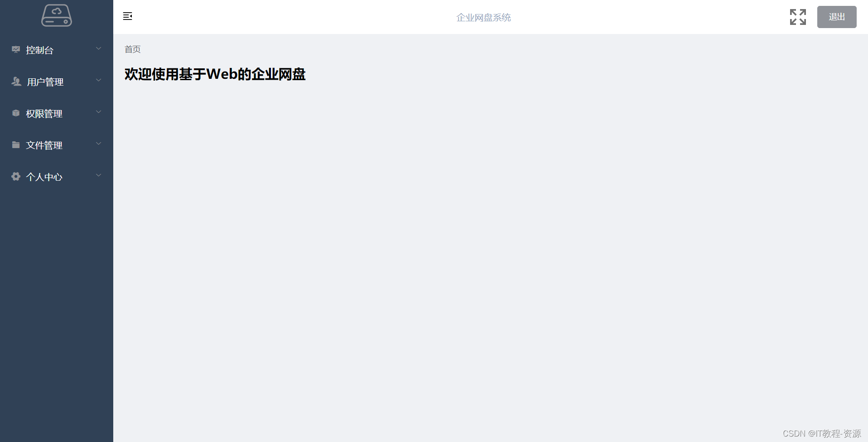Viewport: 868px width, 442px height.
Task: Expand the 用户管理 menu chevron
Action: (99, 80)
